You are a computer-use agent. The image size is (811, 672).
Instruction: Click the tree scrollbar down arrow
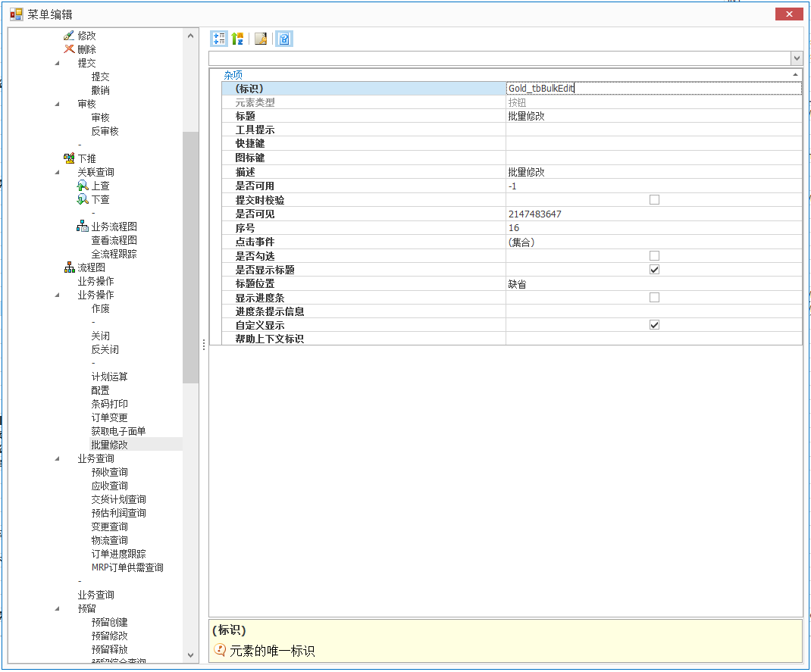pyautogui.click(x=190, y=655)
